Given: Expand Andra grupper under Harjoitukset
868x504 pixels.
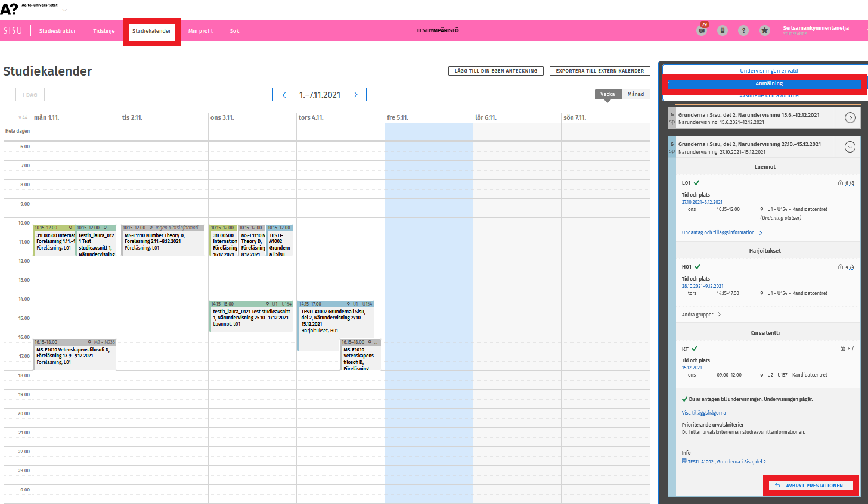Looking at the screenshot, I should point(701,315).
